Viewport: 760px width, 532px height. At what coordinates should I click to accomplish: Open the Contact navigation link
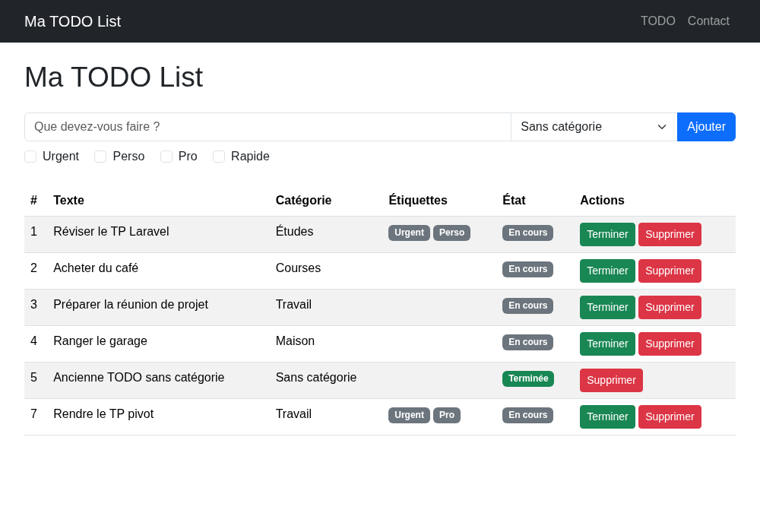point(708,21)
